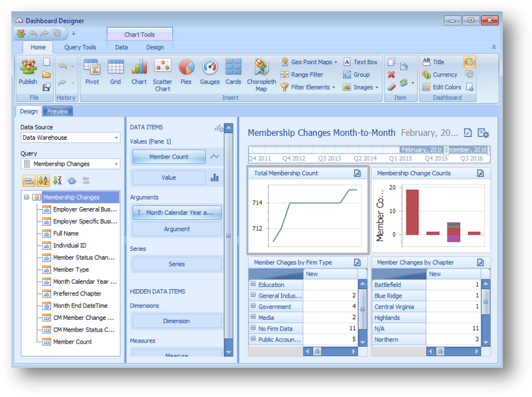Click the line series type icon beside Member Count
532x397 pixels.
[215, 156]
